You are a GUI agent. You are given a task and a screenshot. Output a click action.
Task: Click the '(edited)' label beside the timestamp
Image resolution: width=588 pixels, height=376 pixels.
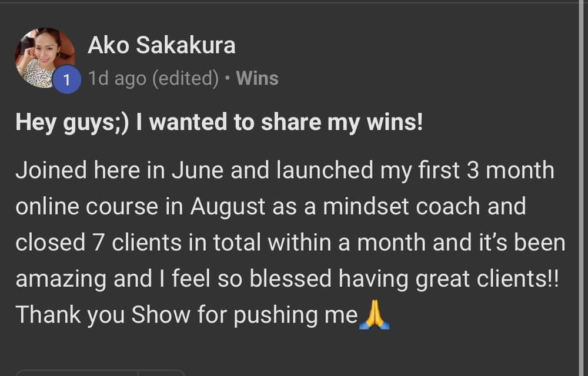[x=186, y=79]
